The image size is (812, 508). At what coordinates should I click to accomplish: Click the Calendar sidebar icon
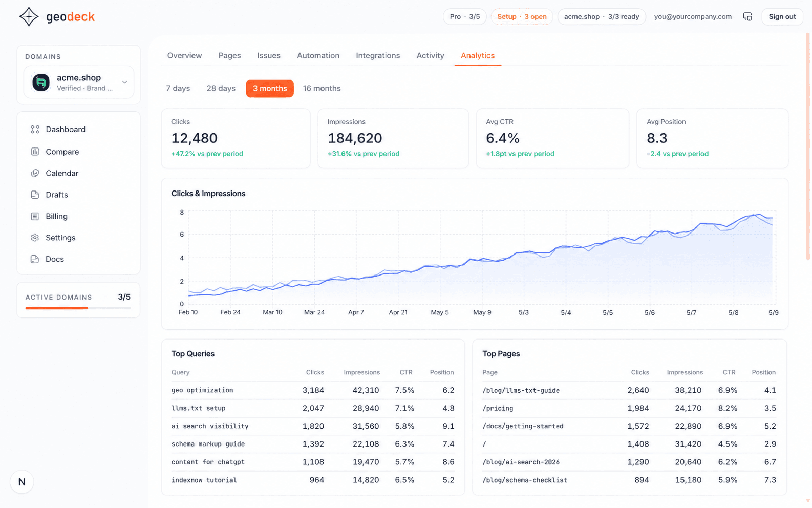(35, 173)
